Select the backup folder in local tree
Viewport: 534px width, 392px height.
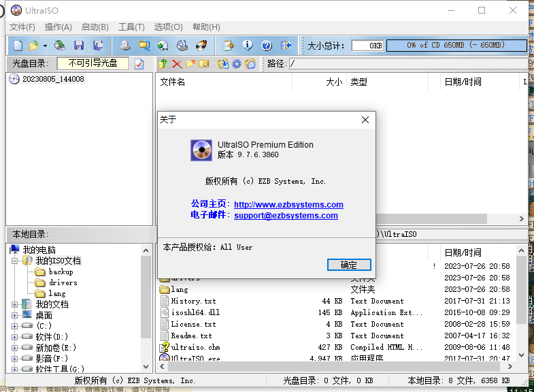coord(61,272)
